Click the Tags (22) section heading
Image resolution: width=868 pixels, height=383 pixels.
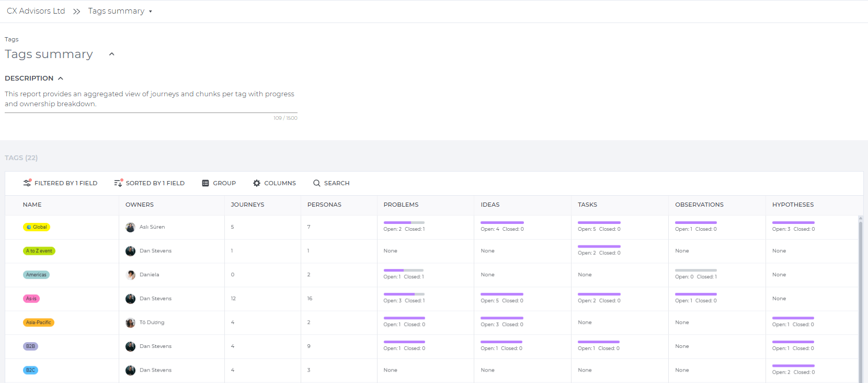pyautogui.click(x=21, y=157)
